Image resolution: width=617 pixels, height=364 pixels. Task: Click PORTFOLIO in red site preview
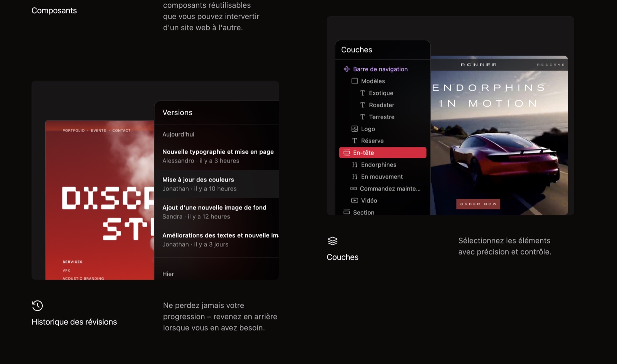[74, 131]
